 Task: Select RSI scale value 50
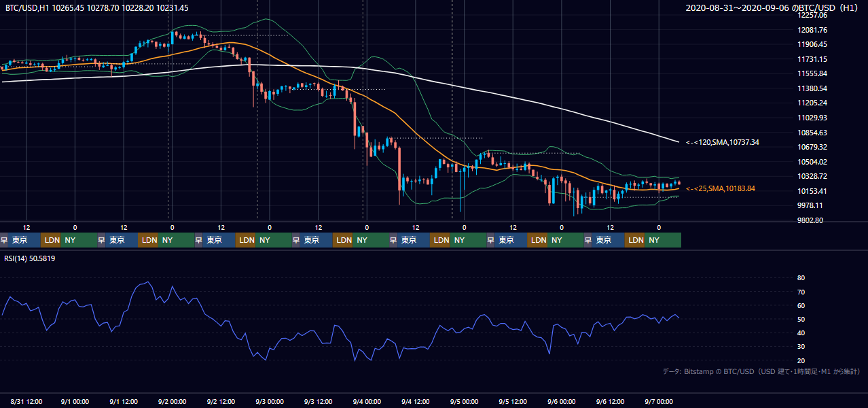pyautogui.click(x=801, y=319)
